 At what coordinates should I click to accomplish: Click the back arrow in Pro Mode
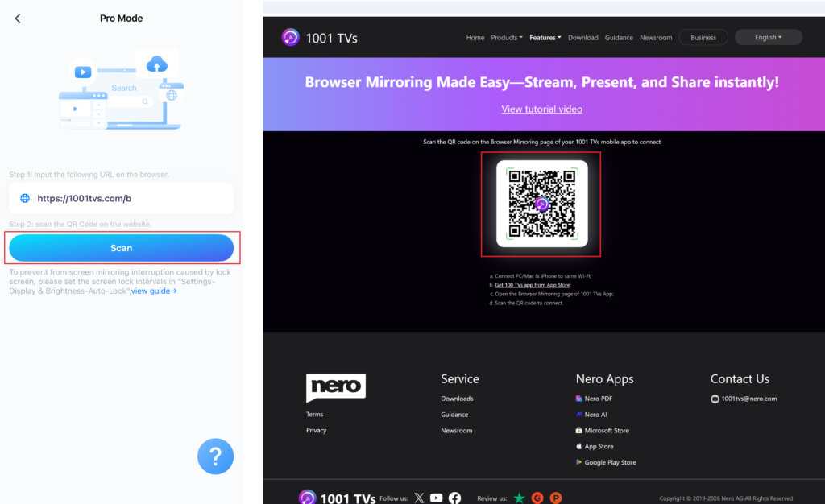coord(18,19)
